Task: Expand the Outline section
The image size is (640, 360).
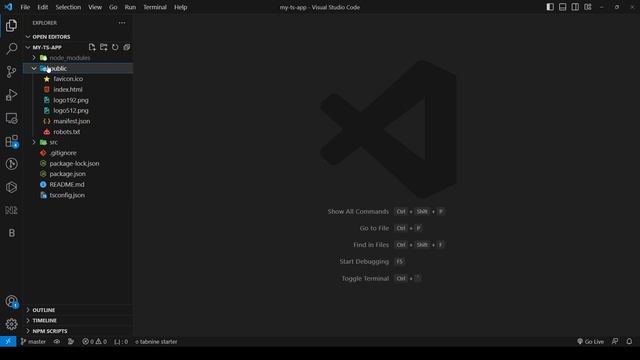Action: [78, 310]
